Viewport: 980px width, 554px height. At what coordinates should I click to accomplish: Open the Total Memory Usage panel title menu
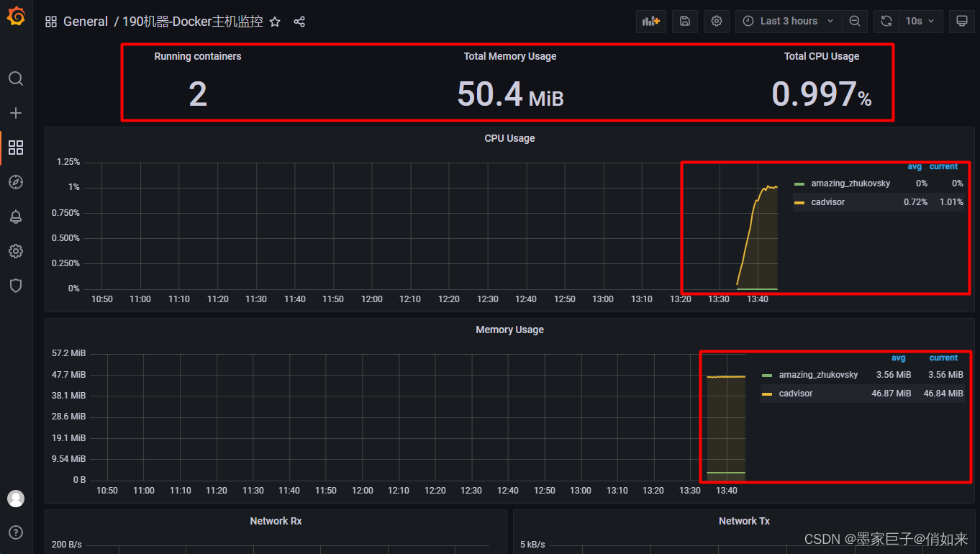pos(510,56)
